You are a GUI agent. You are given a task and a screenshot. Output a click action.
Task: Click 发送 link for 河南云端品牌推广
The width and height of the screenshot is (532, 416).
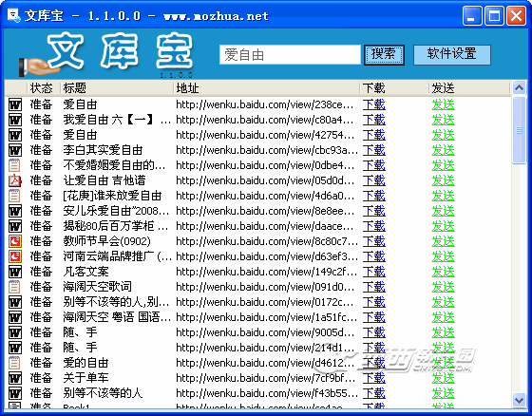click(443, 256)
